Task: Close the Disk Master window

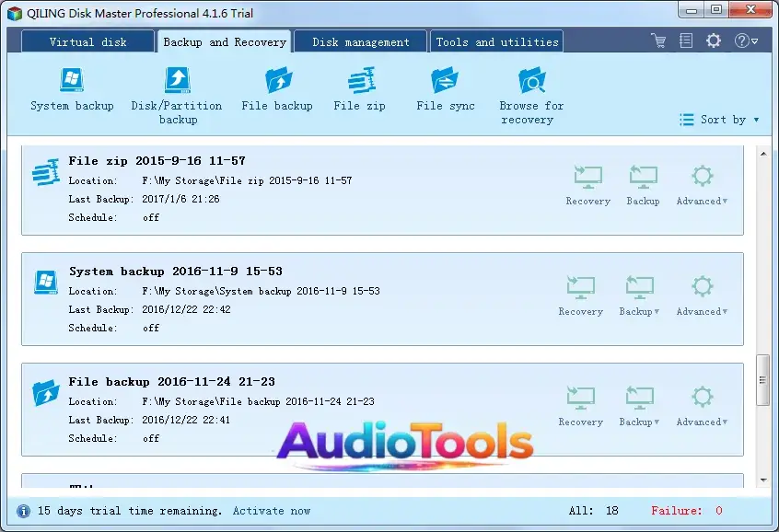Action: 750,10
